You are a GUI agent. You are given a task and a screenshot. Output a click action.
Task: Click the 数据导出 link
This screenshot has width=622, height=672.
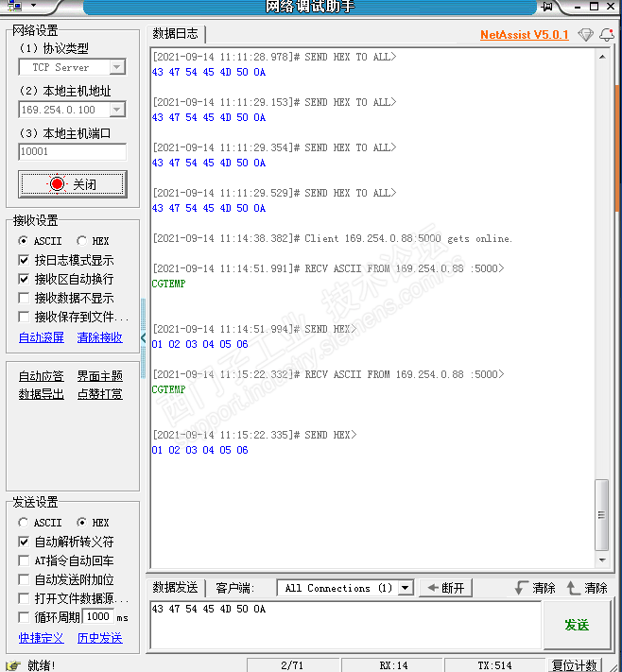(x=42, y=394)
